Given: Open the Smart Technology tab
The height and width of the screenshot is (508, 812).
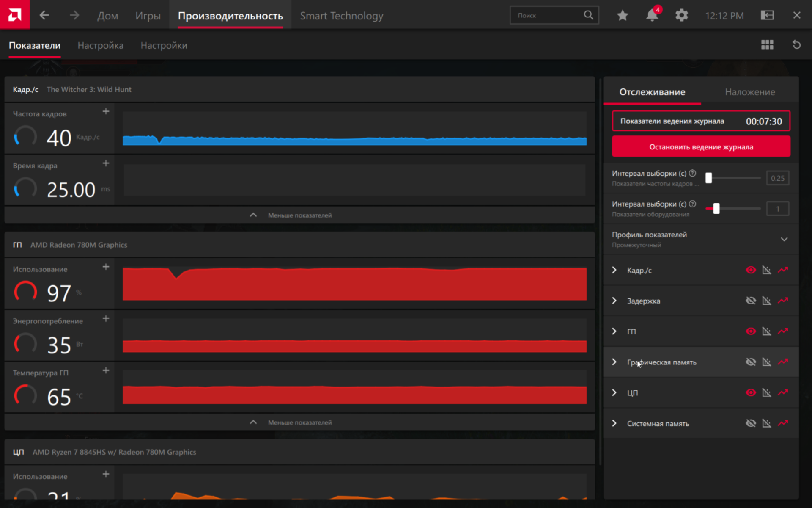Looking at the screenshot, I should (x=342, y=16).
